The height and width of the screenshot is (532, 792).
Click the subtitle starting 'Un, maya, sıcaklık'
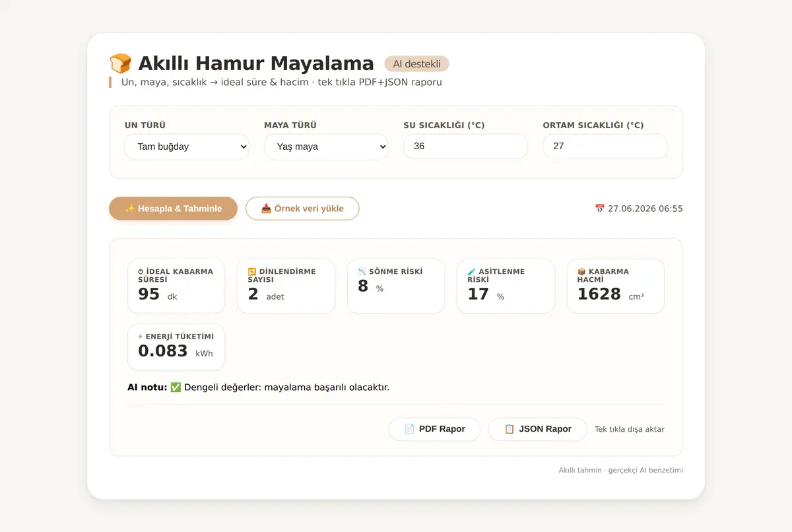(282, 83)
